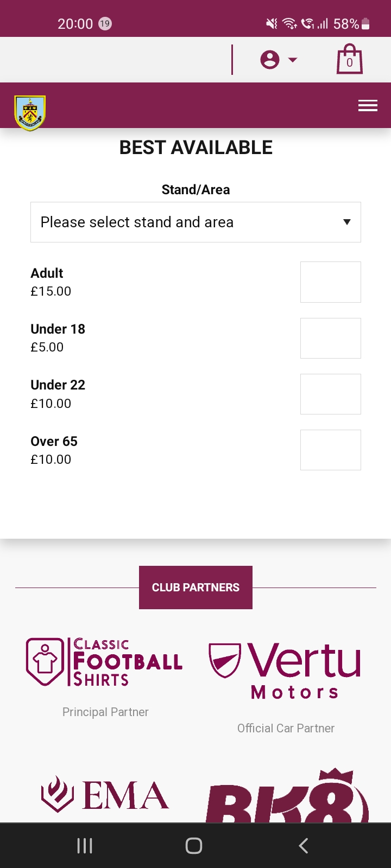Open the Android recent apps button
Viewport: 391px width, 868px height.
pyautogui.click(x=85, y=845)
